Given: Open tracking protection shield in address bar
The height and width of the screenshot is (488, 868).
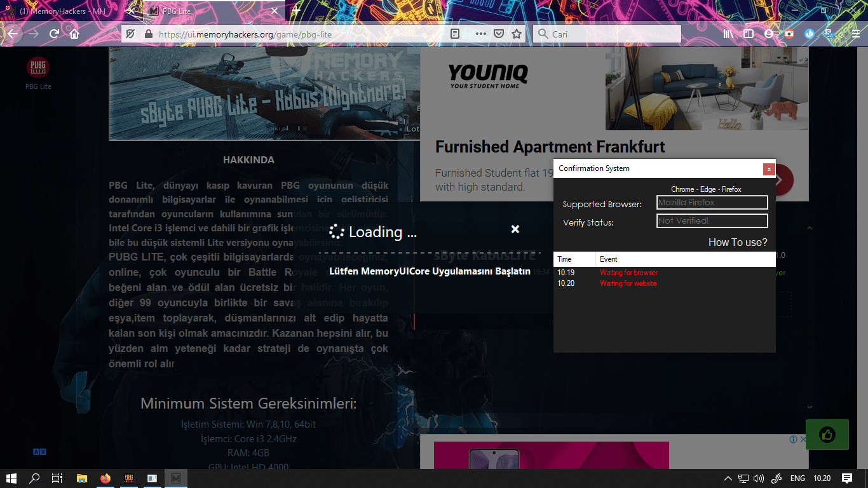Looking at the screenshot, I should tap(130, 34).
